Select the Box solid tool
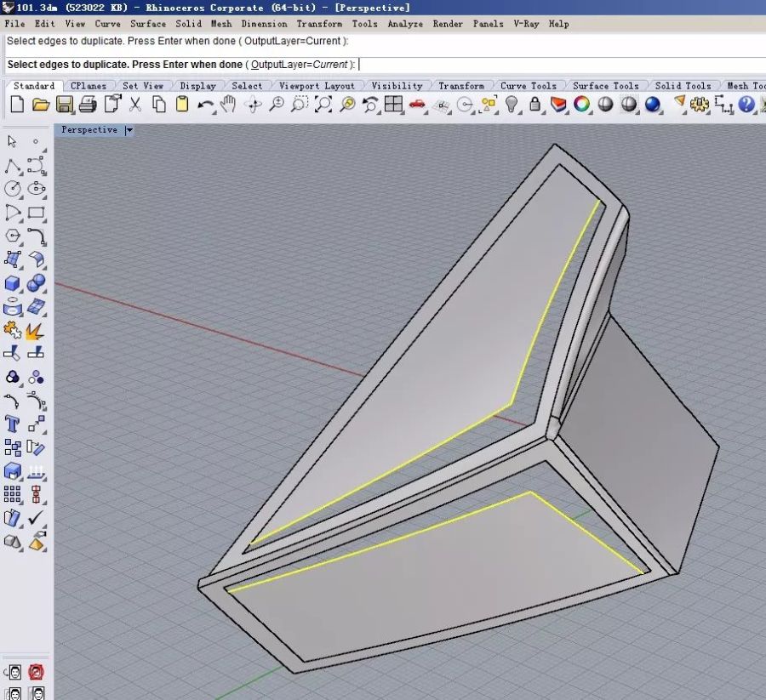Image resolution: width=766 pixels, height=700 pixels. [x=13, y=283]
